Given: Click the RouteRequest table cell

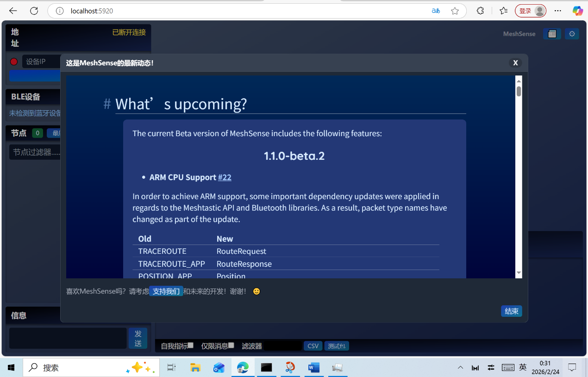Looking at the screenshot, I should click(x=242, y=251).
